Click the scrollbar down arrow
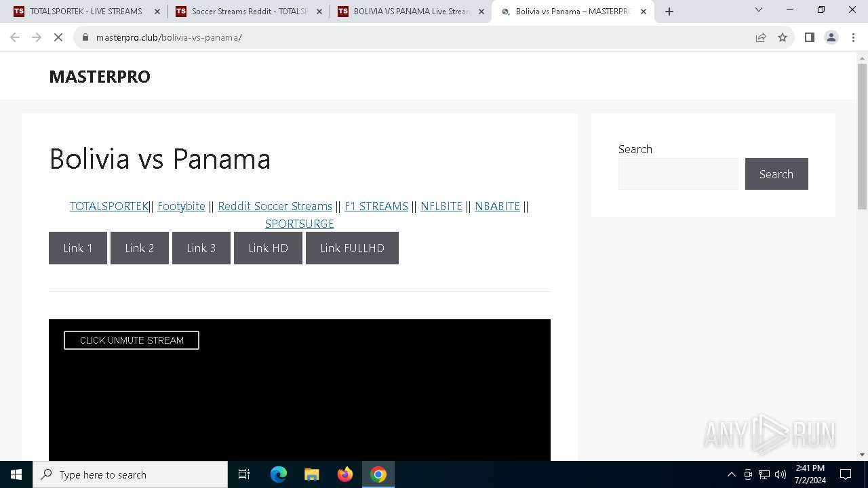The image size is (868, 488). [x=862, y=455]
